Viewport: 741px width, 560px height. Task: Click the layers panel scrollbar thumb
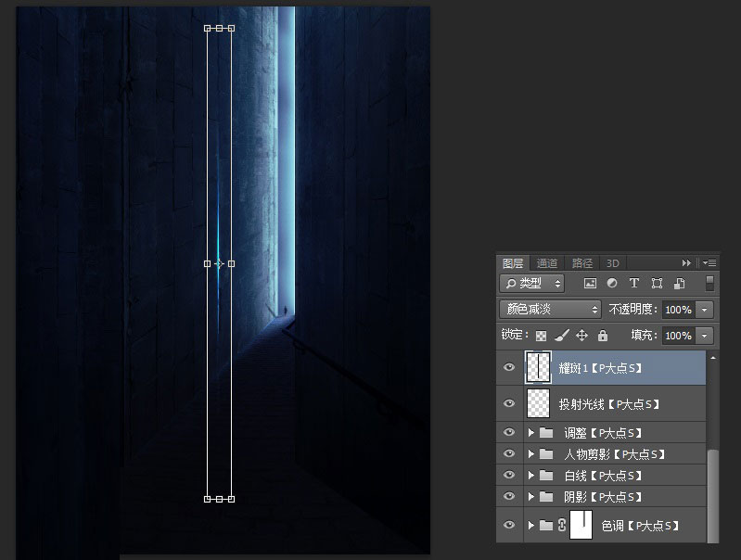712,495
